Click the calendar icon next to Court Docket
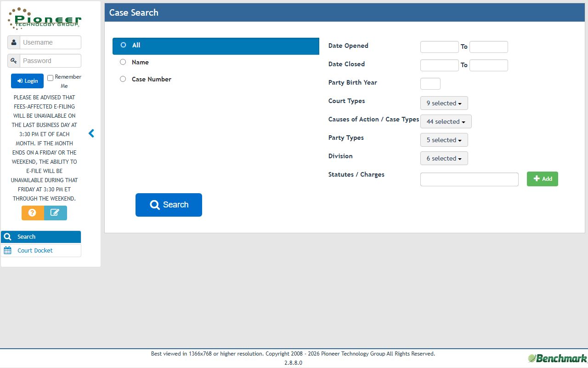This screenshot has width=588, height=368. (7, 250)
